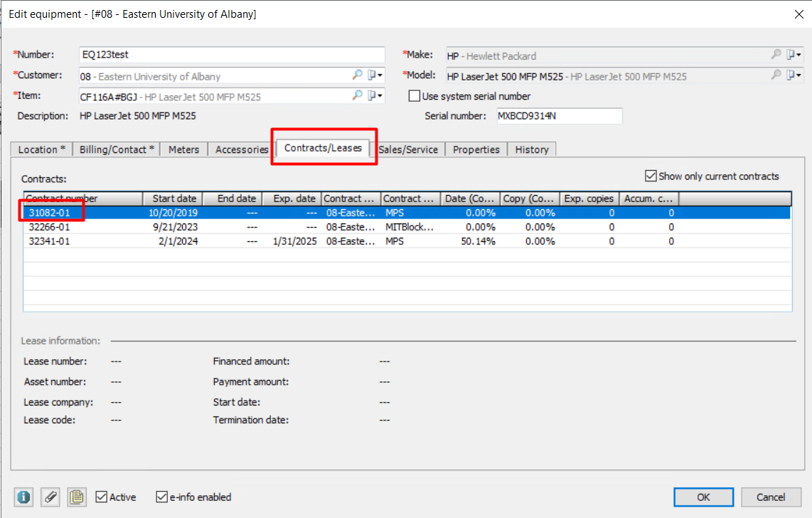The width and height of the screenshot is (812, 518).
Task: Close the Edit equipment dialog
Action: tap(799, 14)
